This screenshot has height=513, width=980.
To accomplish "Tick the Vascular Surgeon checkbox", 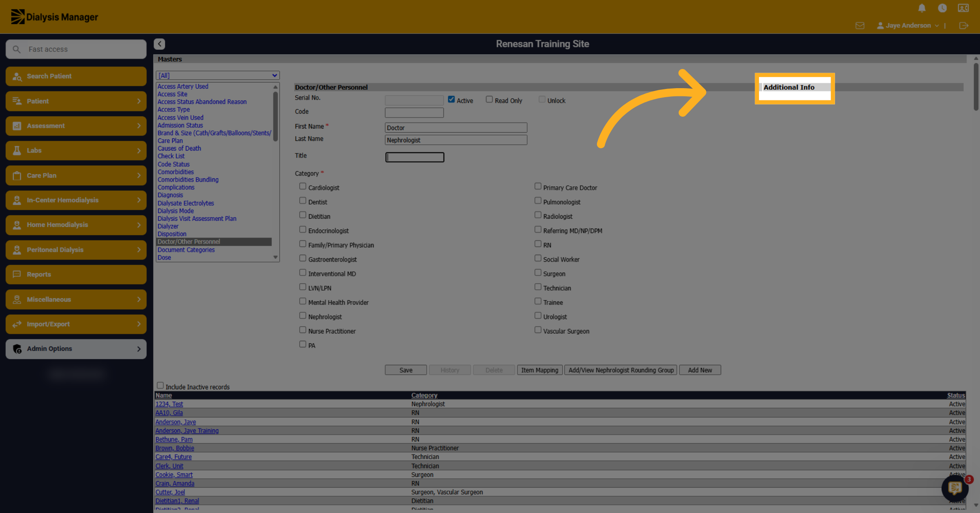I will (538, 330).
